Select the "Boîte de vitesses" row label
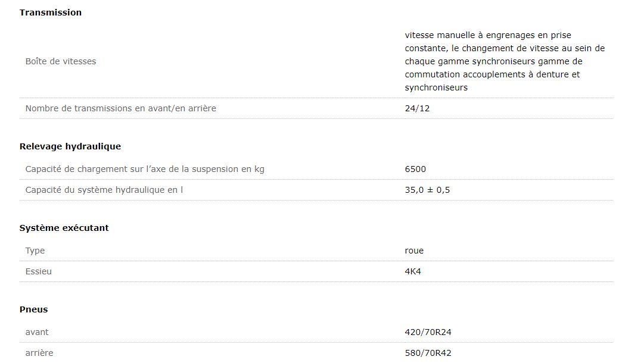This screenshot has width=644, height=363. [x=61, y=61]
